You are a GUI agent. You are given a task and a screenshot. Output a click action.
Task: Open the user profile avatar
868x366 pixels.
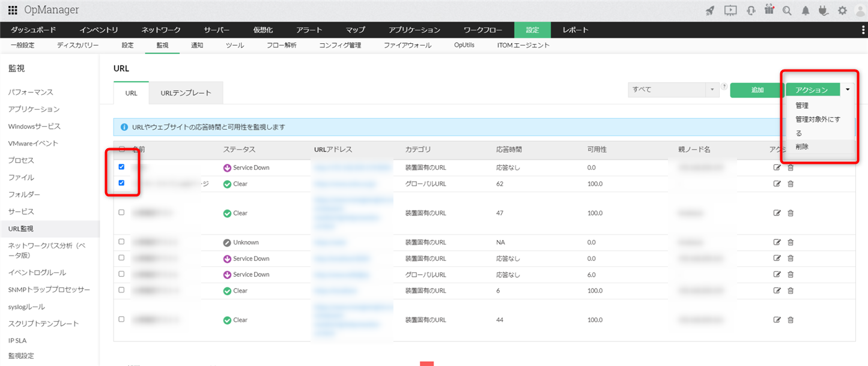(x=859, y=10)
